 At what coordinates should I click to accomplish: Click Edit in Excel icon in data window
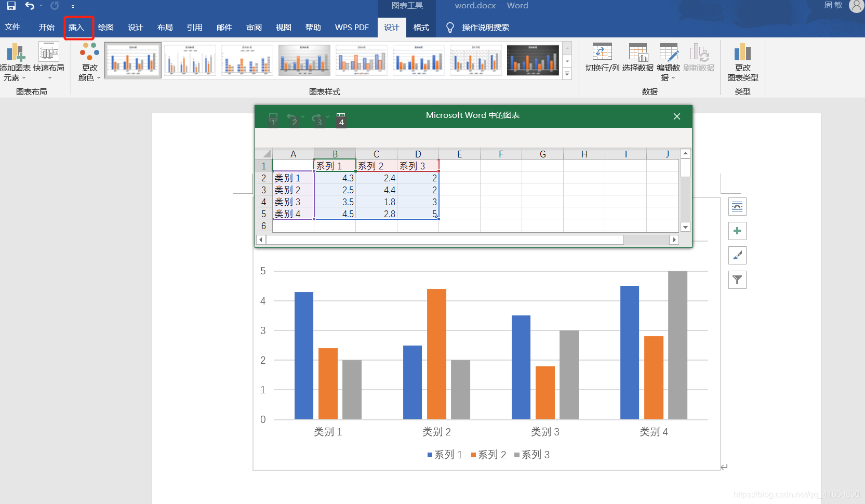click(x=341, y=118)
